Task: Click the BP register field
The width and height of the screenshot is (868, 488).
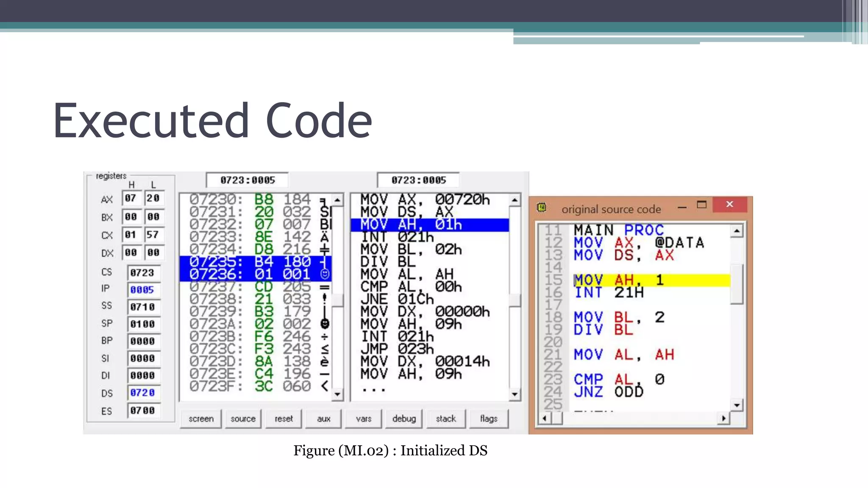Action: pos(143,341)
